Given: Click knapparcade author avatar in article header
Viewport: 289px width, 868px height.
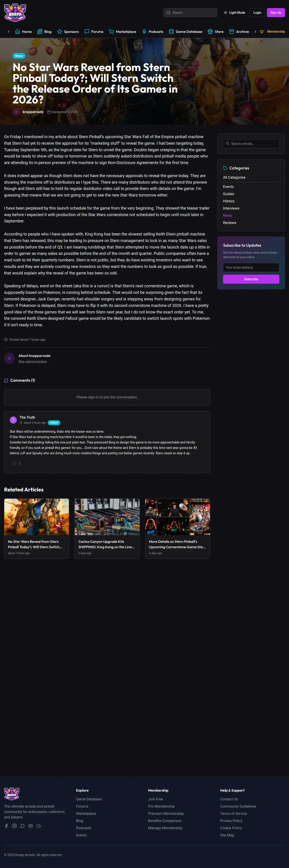Looking at the screenshot, I should pyautogui.click(x=16, y=112).
